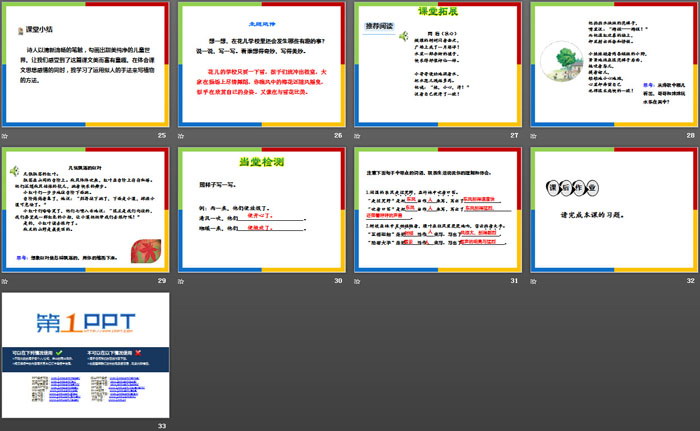Click the small icon beside 课堂小结

pyautogui.click(x=21, y=31)
